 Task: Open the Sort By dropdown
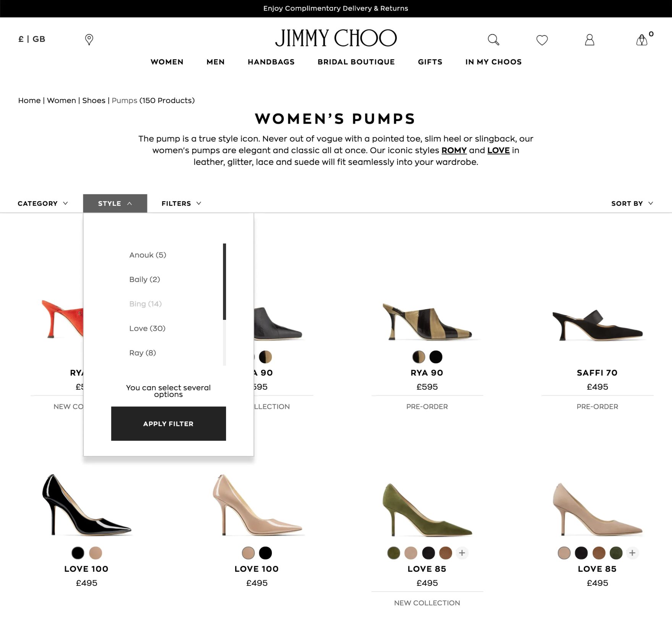(632, 203)
